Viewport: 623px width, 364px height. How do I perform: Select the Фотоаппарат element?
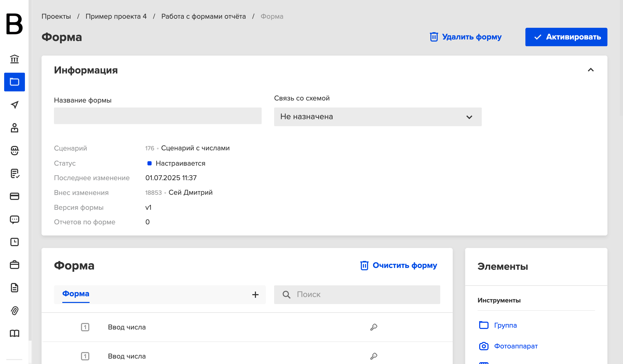508,346
